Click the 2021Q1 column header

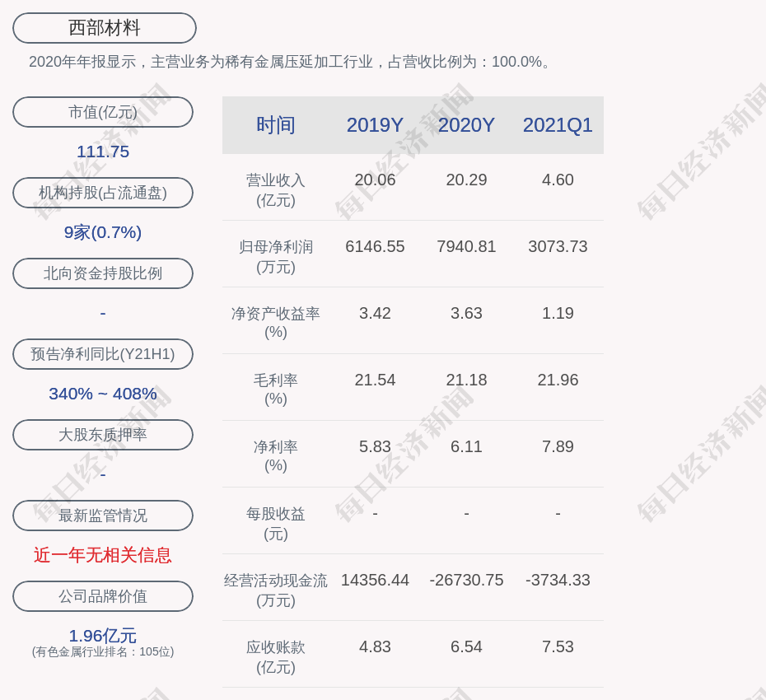coord(558,125)
